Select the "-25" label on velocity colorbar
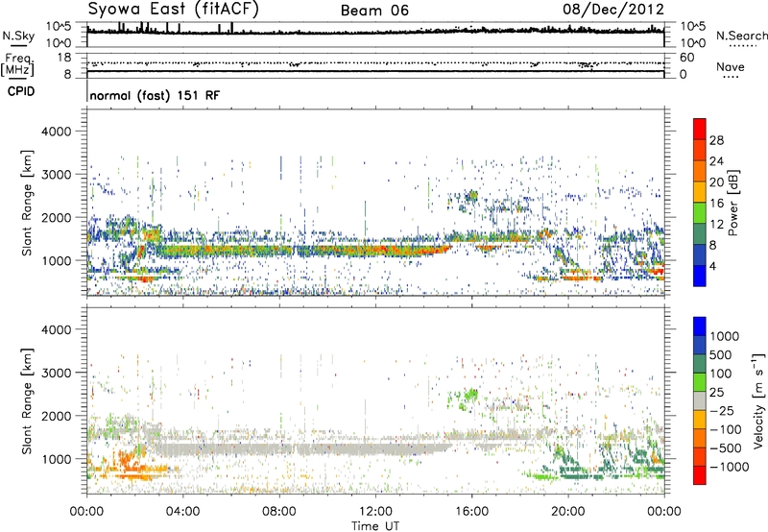Viewport: 768px width, 532px height. (x=723, y=411)
